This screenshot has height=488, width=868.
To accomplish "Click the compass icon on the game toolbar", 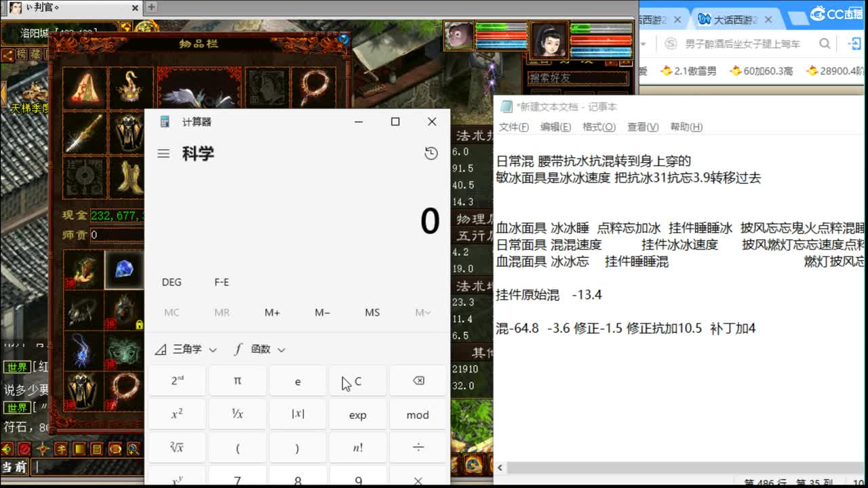I will point(42,448).
